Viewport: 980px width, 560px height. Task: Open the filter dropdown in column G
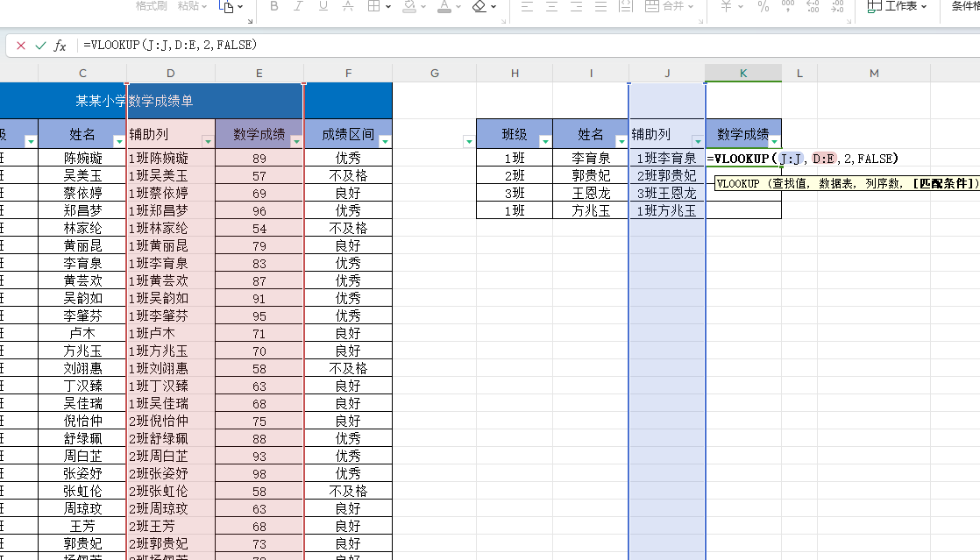pos(469,142)
